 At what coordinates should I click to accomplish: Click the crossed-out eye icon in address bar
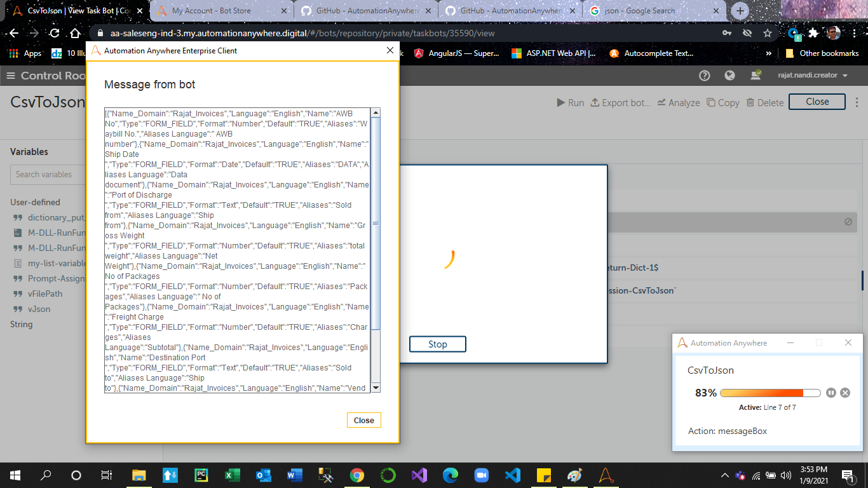pyautogui.click(x=747, y=33)
